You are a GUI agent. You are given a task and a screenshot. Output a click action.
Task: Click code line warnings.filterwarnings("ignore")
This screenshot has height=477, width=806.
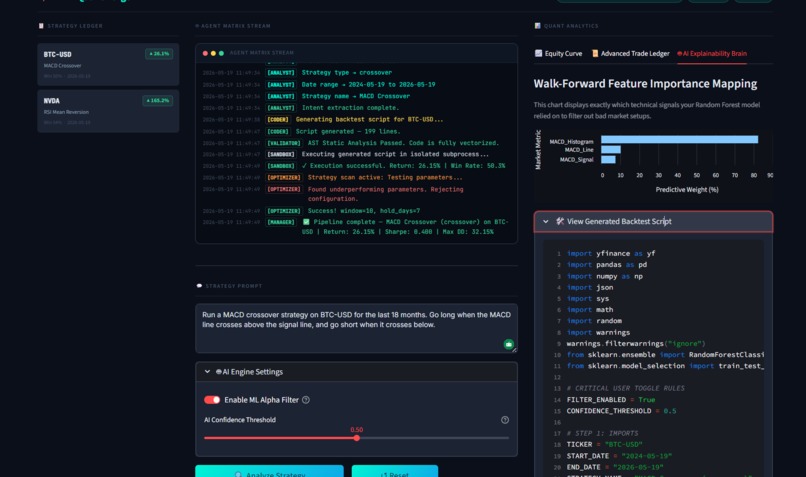[x=636, y=343]
